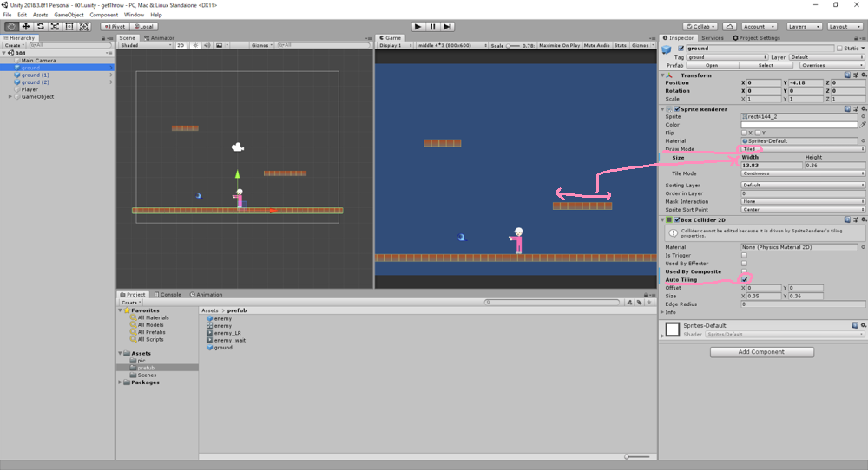Open the Draw Mode dropdown
This screenshot has width=868, height=470.
(803, 149)
